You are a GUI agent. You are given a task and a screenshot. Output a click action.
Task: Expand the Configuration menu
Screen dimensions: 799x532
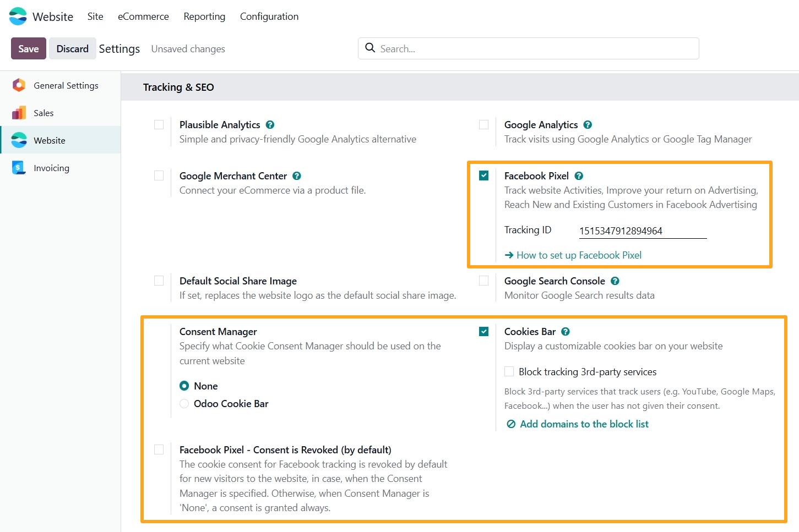(x=269, y=17)
